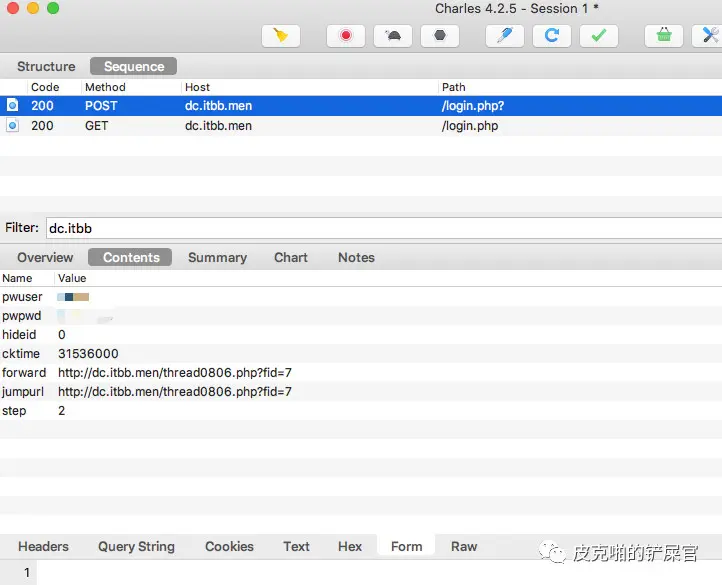
Task: Select the pwpwd form parameter row
Action: coord(361,316)
